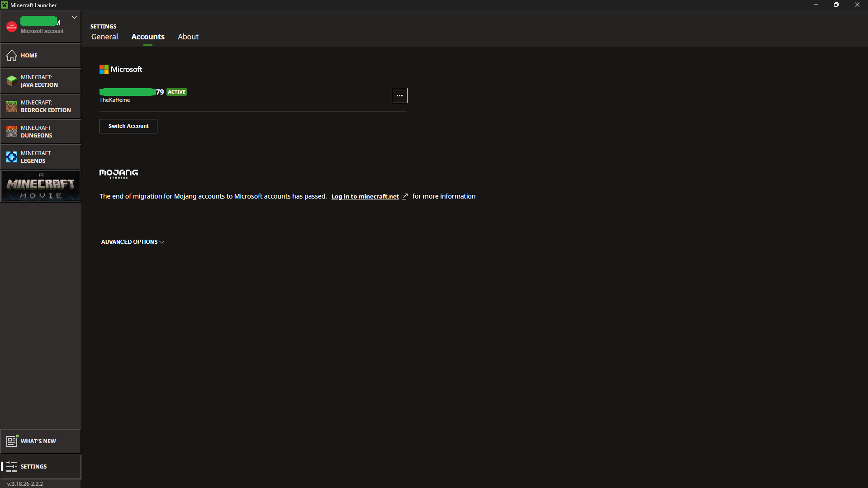The image size is (868, 488).
Task: Click the Microsoft account label in sidebar
Action: [x=42, y=31]
